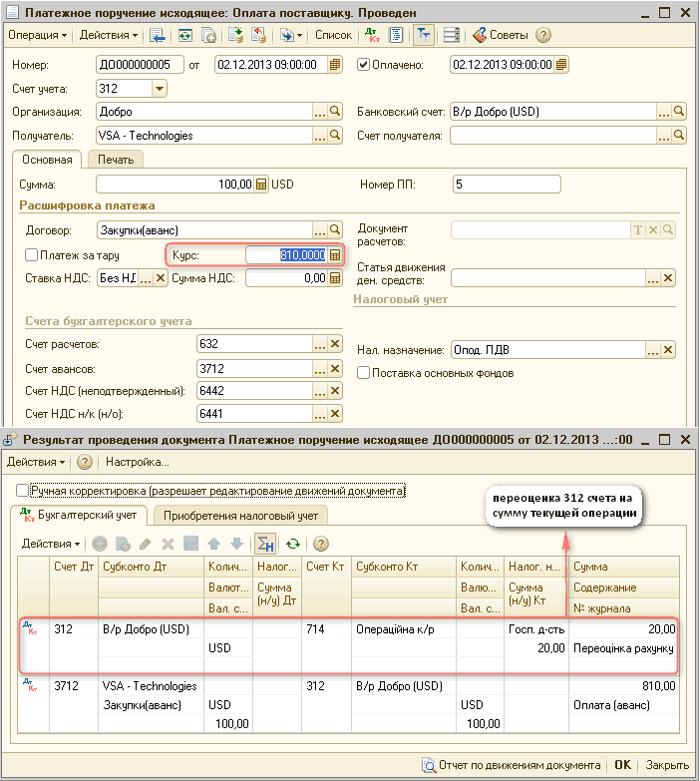Click the Советы (tips) toolbar button

(x=501, y=35)
